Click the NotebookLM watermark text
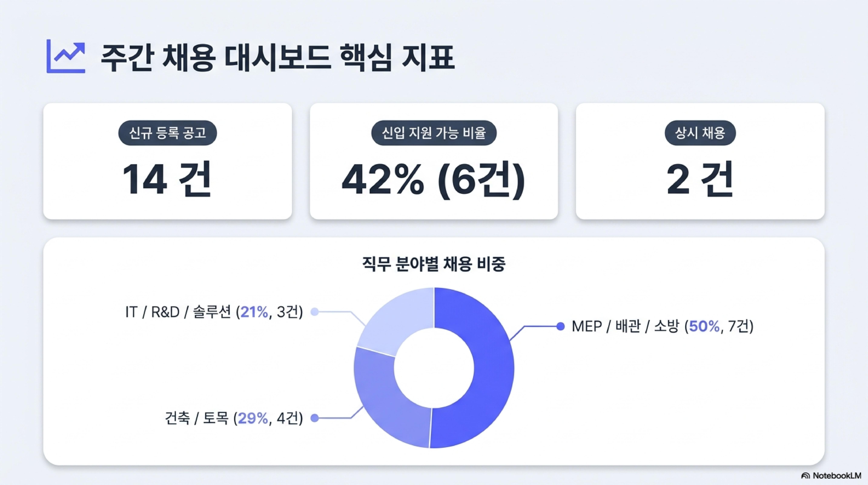This screenshot has width=868, height=485. (837, 476)
